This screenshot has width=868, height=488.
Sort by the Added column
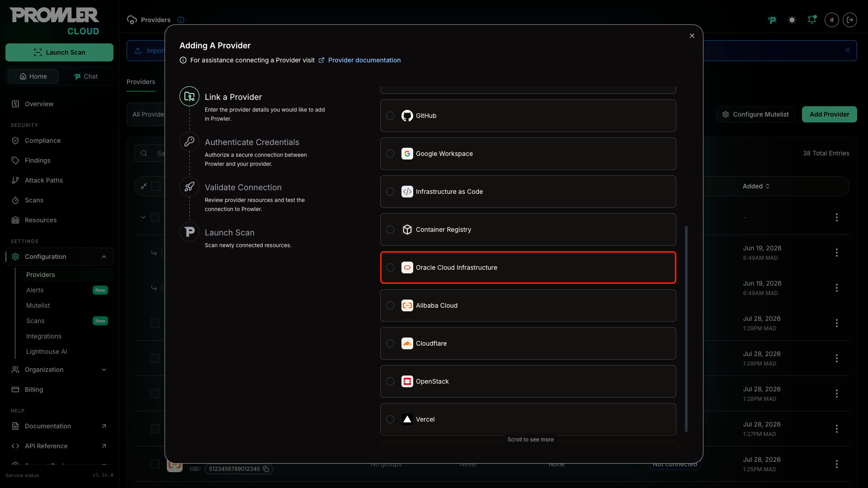[x=756, y=186]
